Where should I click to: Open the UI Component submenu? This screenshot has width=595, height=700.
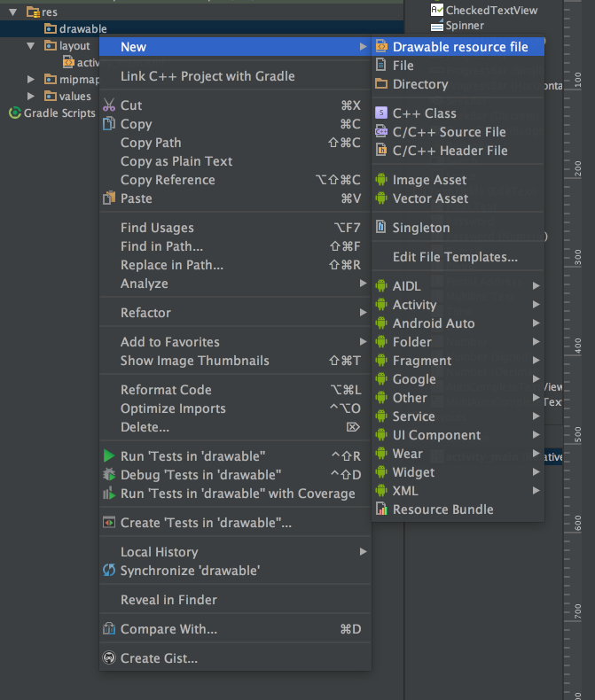click(x=458, y=435)
